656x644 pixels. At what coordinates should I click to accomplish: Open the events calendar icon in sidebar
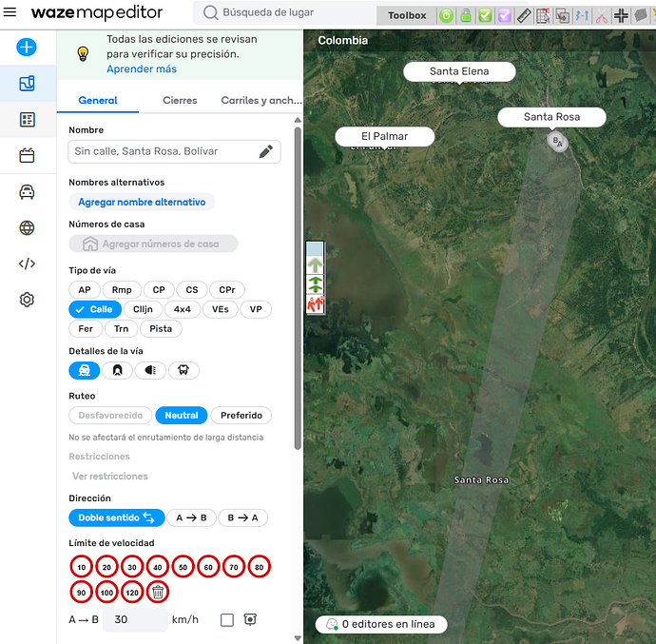[27, 155]
